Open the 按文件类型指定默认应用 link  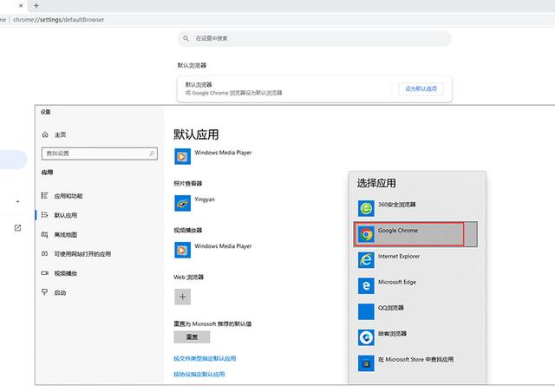tap(205, 358)
